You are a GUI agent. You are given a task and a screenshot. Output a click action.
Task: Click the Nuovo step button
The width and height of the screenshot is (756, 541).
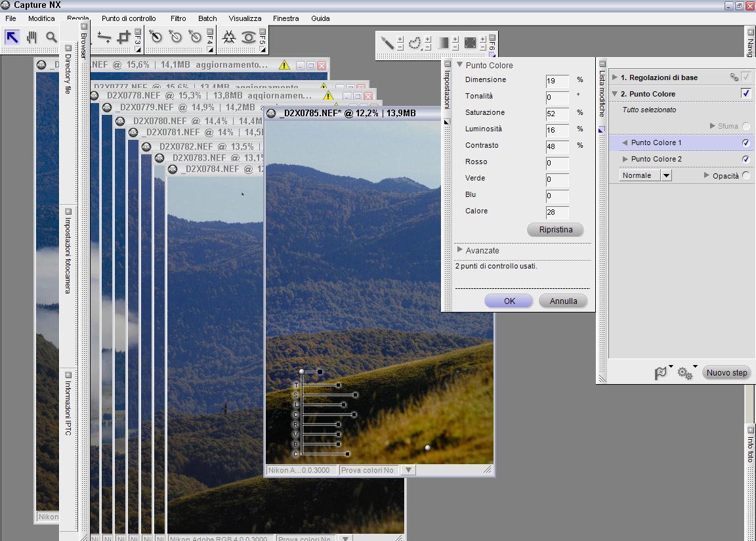point(726,373)
